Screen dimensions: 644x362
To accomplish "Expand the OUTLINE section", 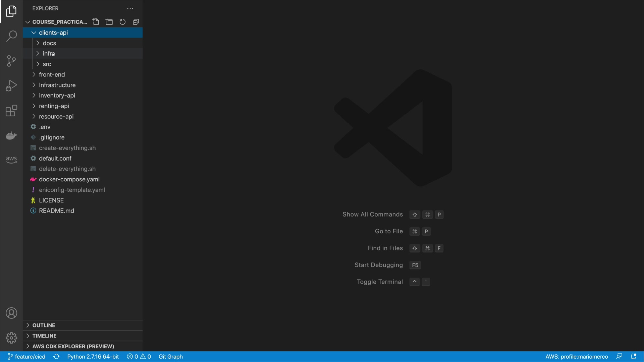I will [44, 325].
